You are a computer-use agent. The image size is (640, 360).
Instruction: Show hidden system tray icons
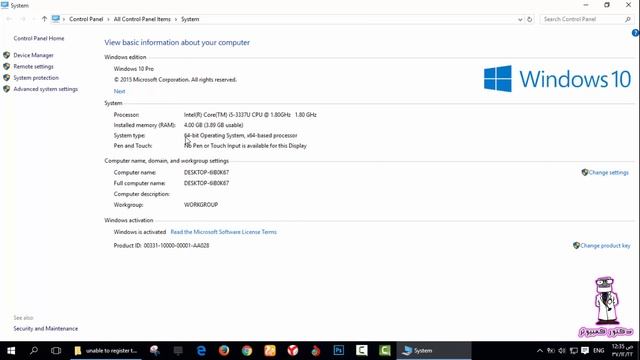(540, 351)
